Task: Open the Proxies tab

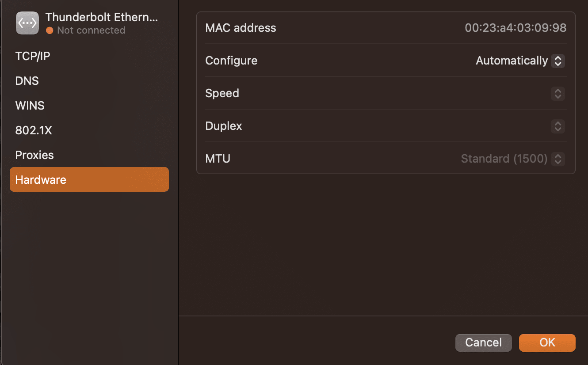Action: 34,155
